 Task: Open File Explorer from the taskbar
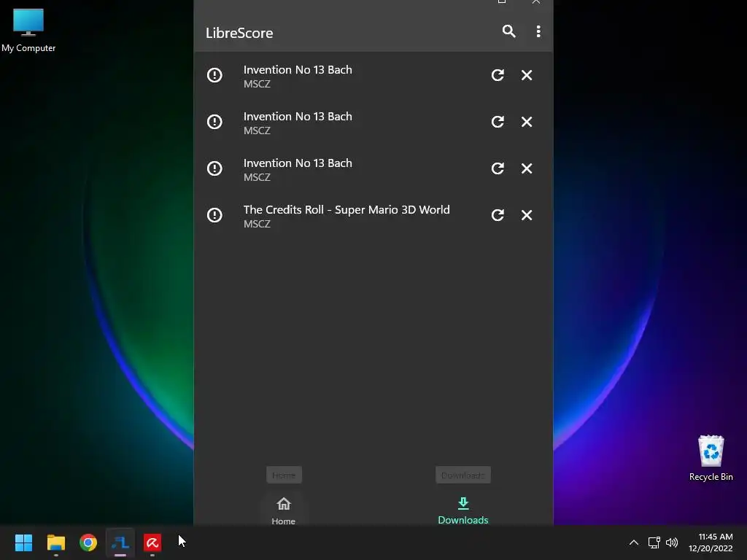pos(55,542)
